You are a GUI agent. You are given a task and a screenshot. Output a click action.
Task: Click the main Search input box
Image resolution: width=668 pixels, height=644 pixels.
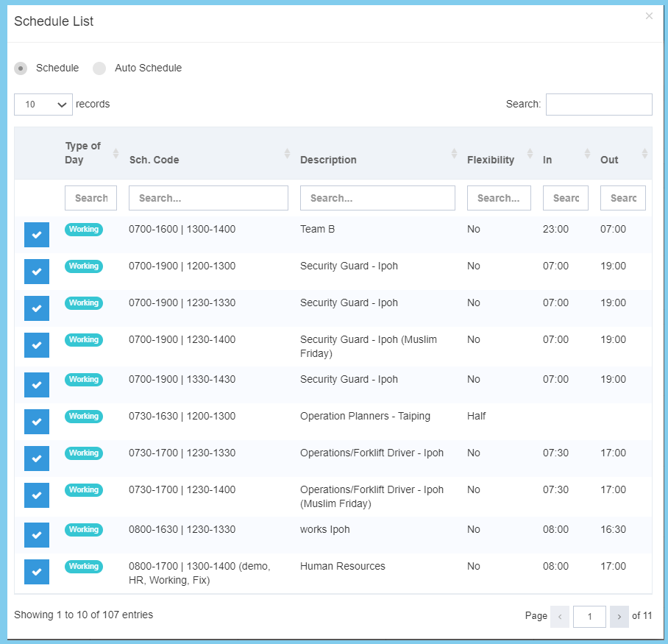(598, 105)
